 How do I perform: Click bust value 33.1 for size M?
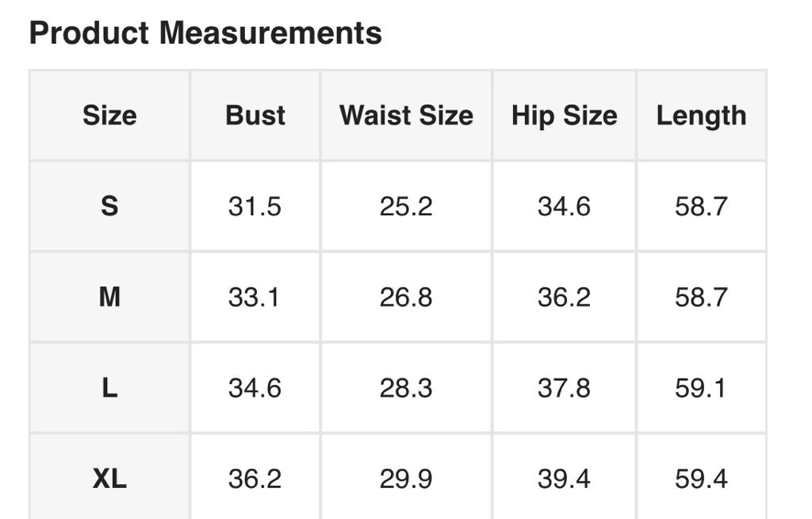point(255,298)
